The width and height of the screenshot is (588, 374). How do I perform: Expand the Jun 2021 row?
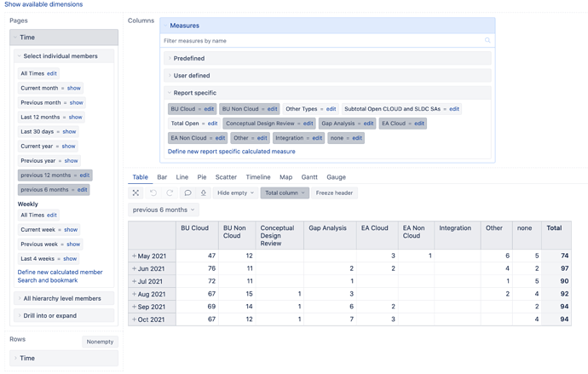(x=134, y=268)
